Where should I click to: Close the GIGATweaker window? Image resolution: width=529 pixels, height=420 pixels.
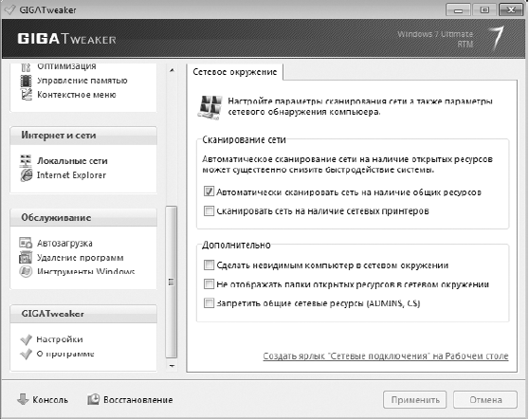tap(510, 9)
